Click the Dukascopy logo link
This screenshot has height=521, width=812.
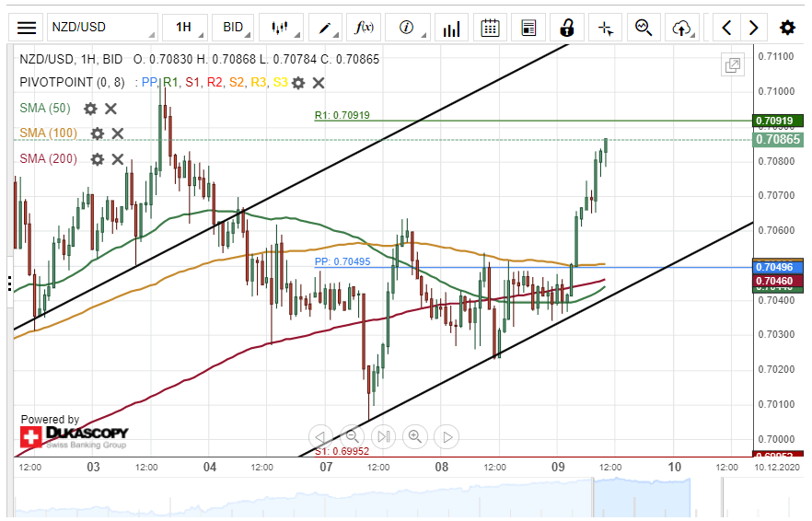click(74, 437)
